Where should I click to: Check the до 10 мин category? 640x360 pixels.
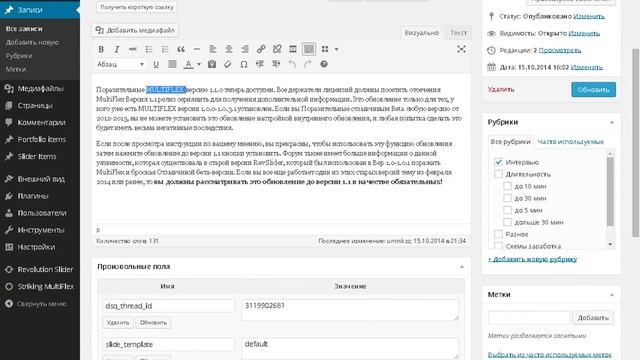tap(507, 186)
